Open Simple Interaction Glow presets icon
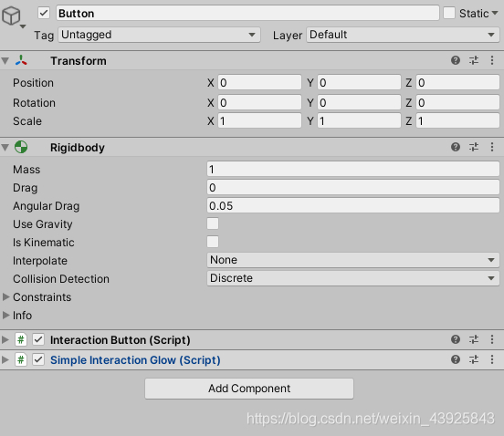 (474, 359)
